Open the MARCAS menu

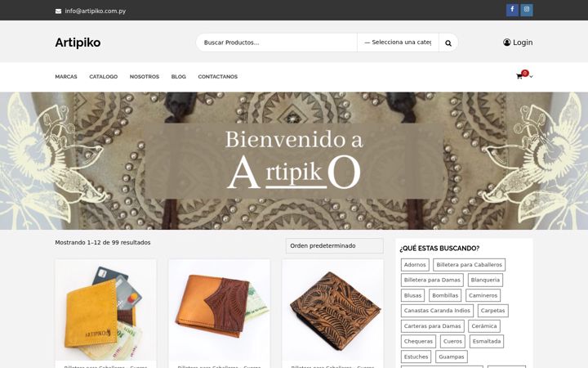click(x=66, y=77)
